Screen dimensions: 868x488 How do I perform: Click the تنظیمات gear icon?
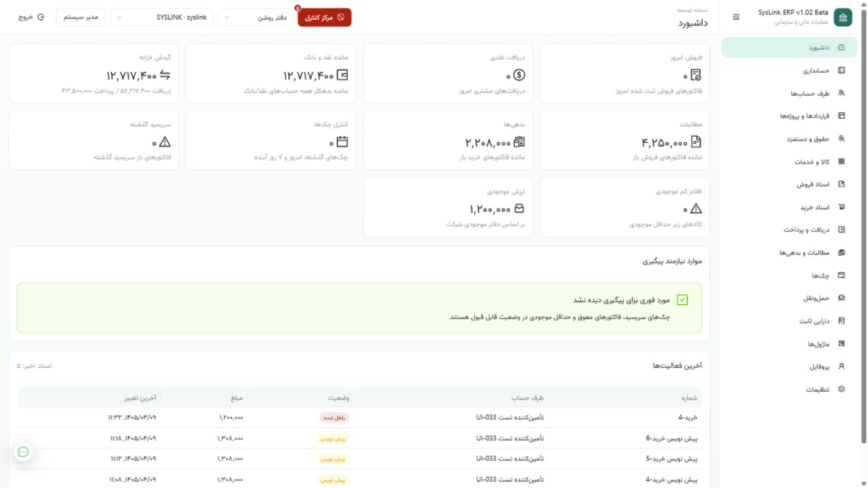[x=842, y=389]
